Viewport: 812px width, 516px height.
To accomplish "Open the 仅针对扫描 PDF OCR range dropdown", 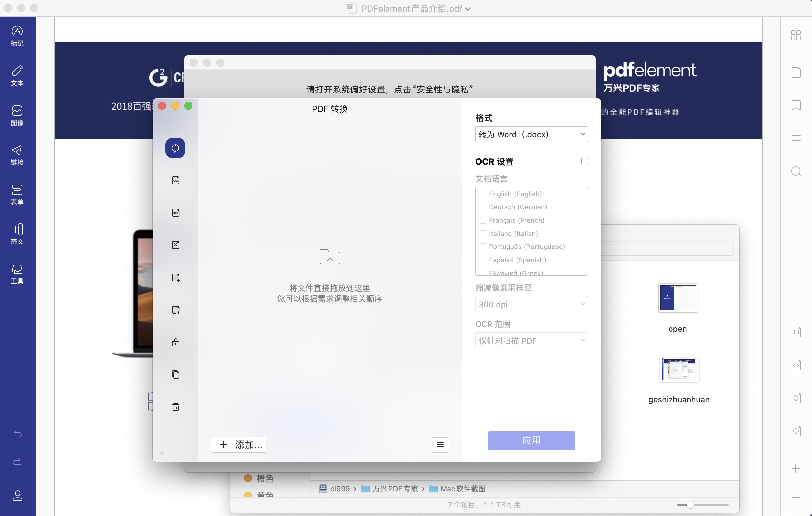I will click(x=531, y=340).
